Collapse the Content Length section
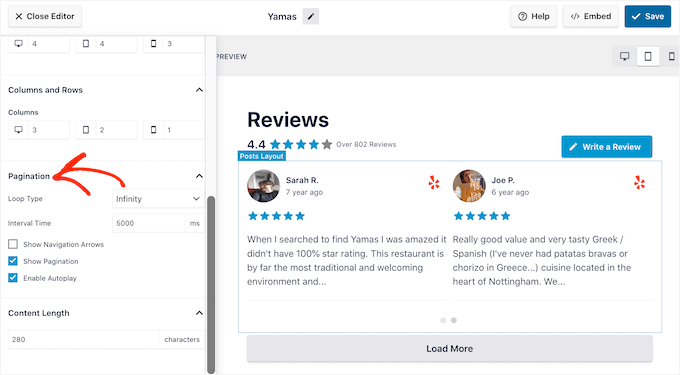This screenshot has width=680, height=375. (199, 313)
